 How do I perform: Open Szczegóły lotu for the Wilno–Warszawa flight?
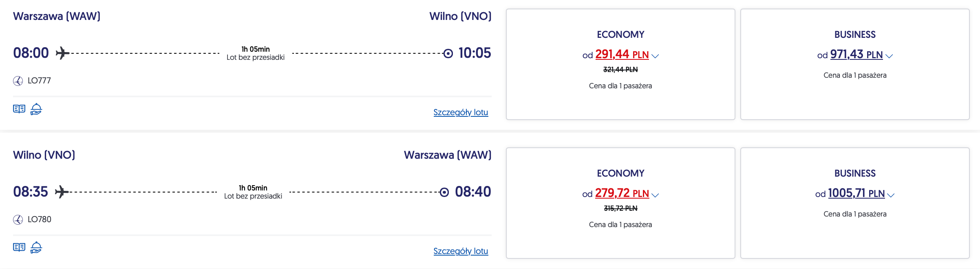[461, 251]
